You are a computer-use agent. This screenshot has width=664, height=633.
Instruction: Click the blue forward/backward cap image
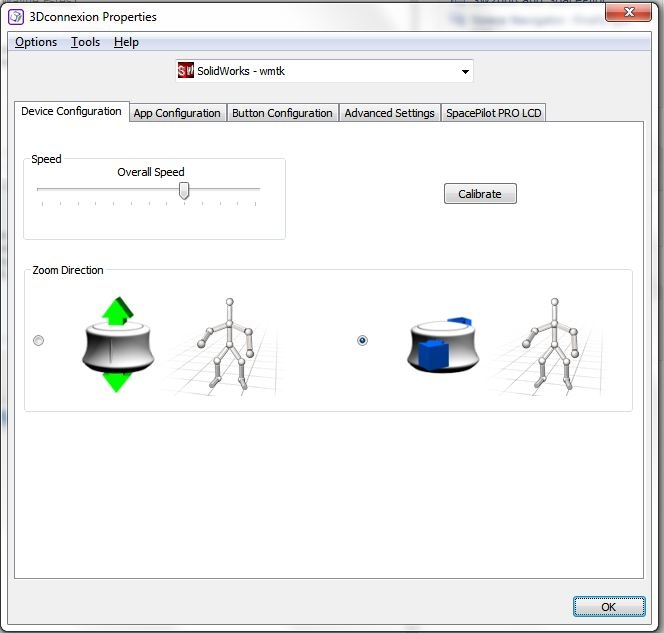pos(443,345)
